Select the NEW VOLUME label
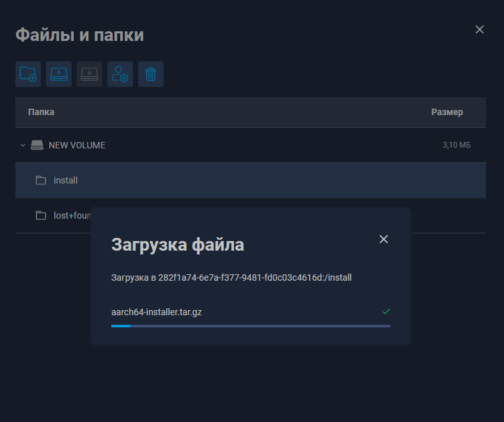The height and width of the screenshot is (422, 504). [77, 145]
